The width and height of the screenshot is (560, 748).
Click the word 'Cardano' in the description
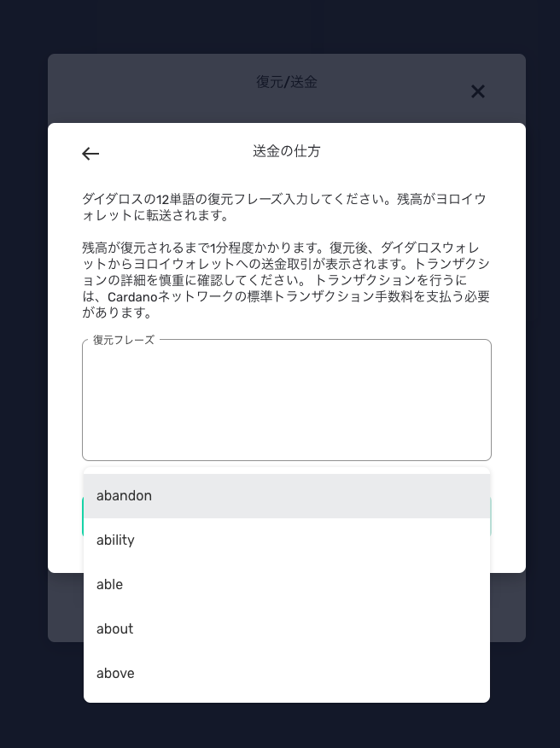[x=133, y=297]
